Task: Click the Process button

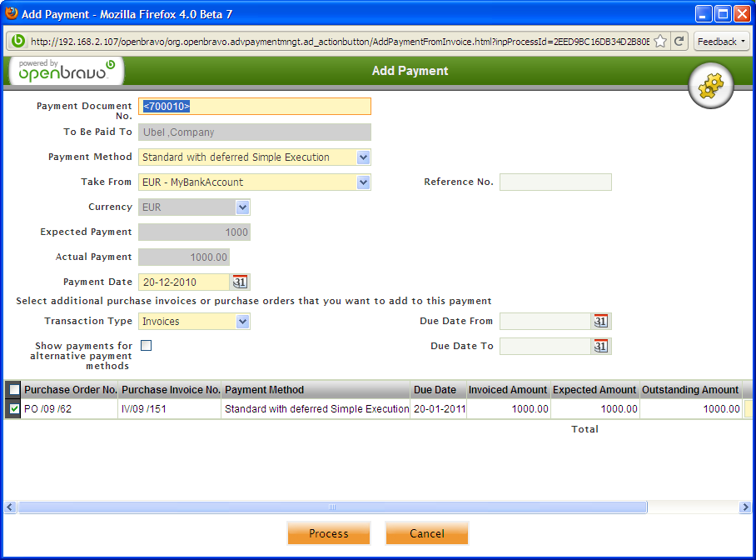Action: point(329,533)
